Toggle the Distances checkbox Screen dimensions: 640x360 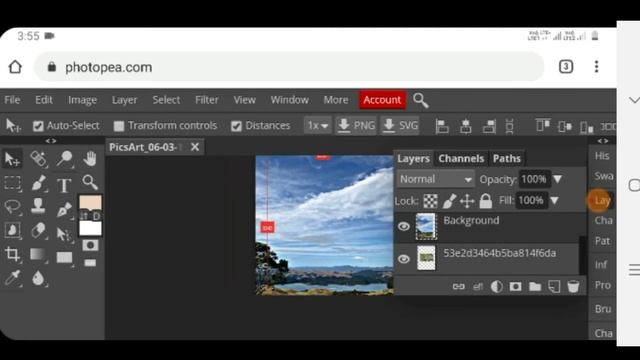click(236, 126)
